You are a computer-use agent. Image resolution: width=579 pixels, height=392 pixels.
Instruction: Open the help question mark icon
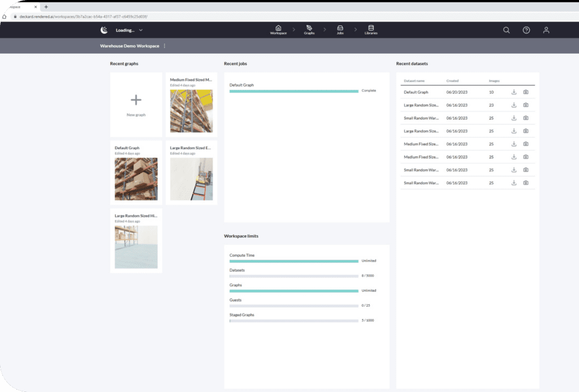coord(526,30)
